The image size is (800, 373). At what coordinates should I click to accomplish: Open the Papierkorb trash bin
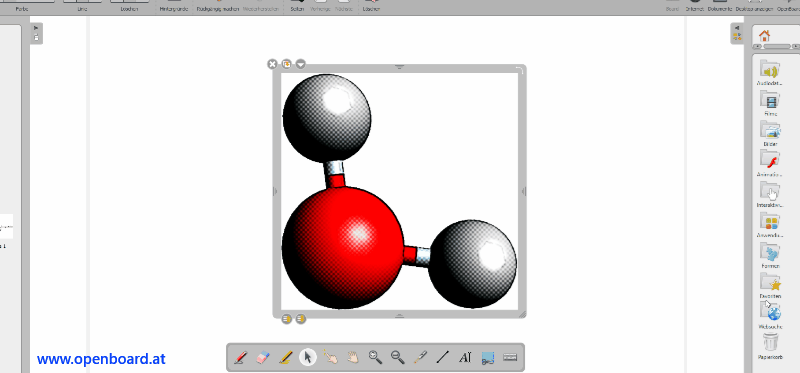(770, 346)
